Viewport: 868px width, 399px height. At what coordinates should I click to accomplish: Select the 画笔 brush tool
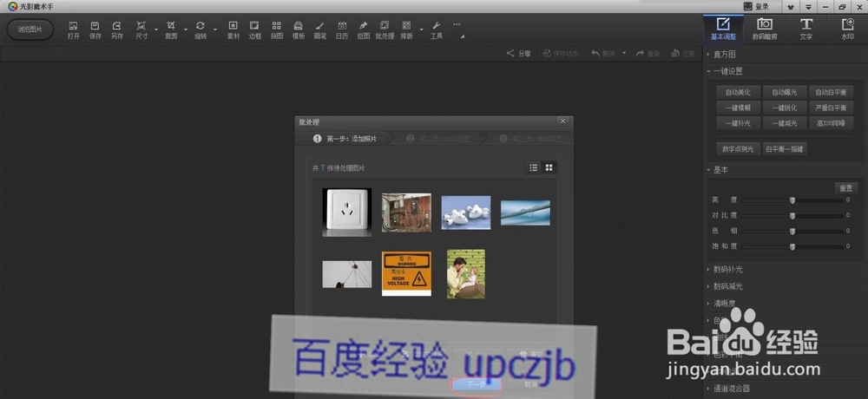pyautogui.click(x=320, y=29)
